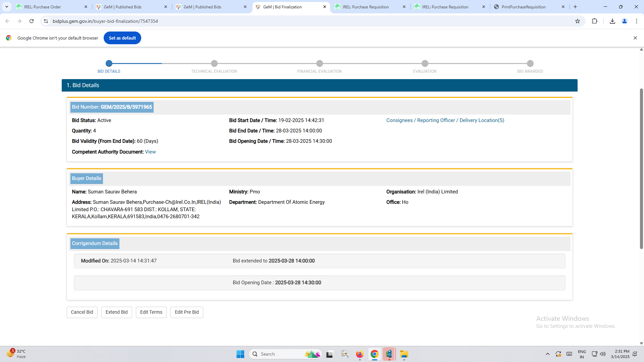Click Set as default button

122,38
